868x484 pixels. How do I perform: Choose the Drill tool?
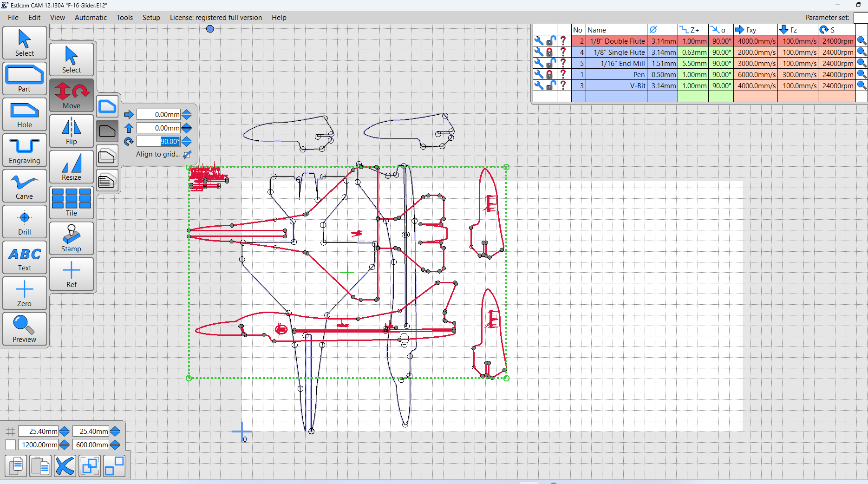pos(25,222)
